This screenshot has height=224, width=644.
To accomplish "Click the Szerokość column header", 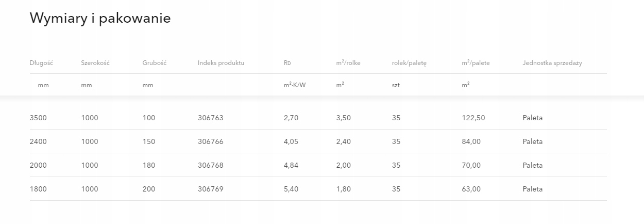I will [x=95, y=63].
